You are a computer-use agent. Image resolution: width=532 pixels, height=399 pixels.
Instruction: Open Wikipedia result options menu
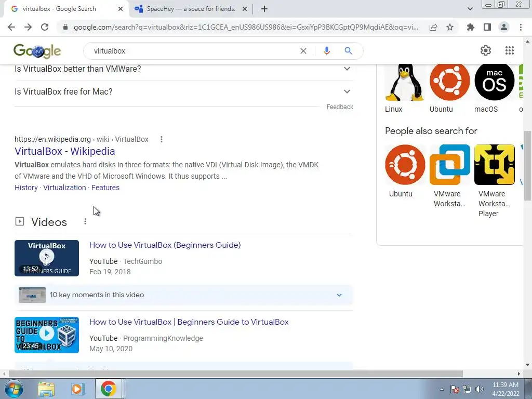(x=162, y=139)
